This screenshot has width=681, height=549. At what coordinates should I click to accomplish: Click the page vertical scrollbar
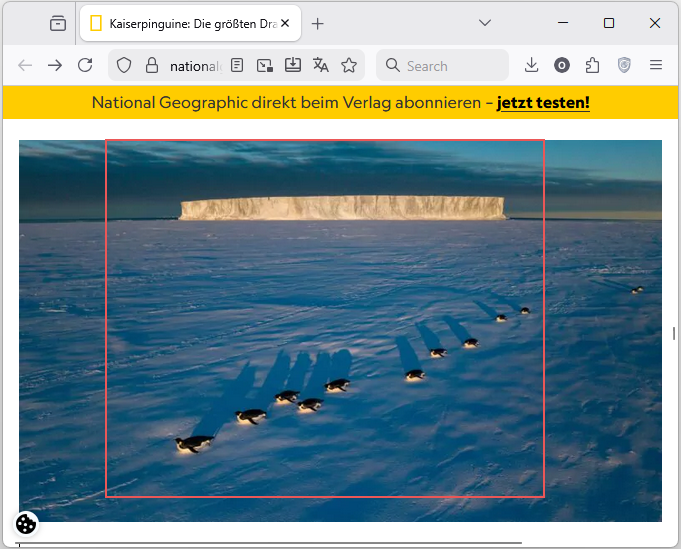pyautogui.click(x=674, y=333)
